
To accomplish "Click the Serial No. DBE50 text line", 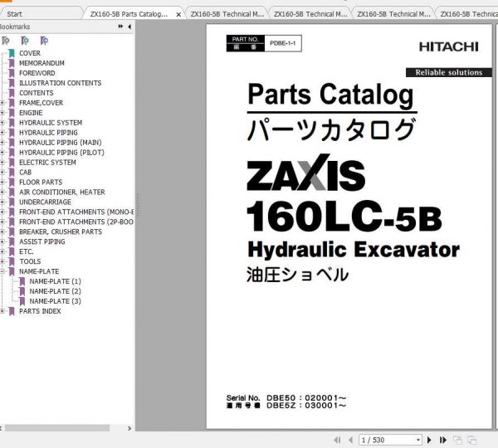I will coord(286,398).
